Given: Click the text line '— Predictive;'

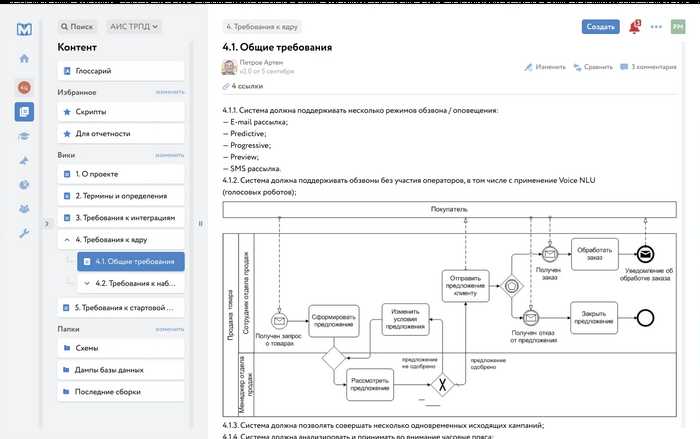Looking at the screenshot, I should [x=245, y=134].
